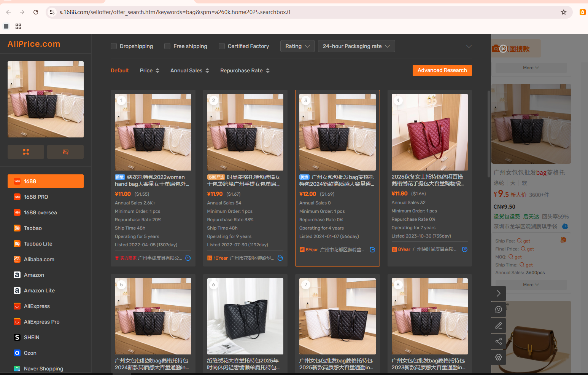Bookmark this page with the star icon

564,12
